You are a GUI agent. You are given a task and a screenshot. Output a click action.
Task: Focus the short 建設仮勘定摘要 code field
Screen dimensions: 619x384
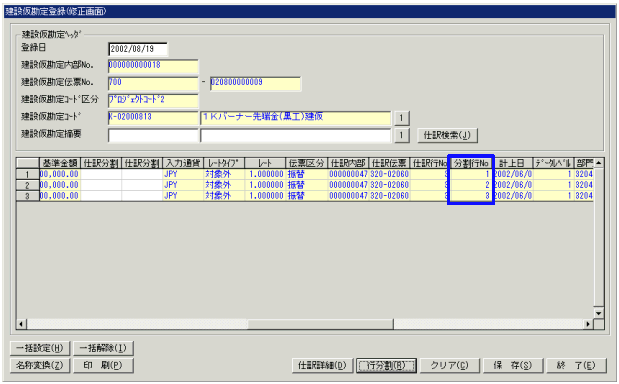(x=153, y=135)
